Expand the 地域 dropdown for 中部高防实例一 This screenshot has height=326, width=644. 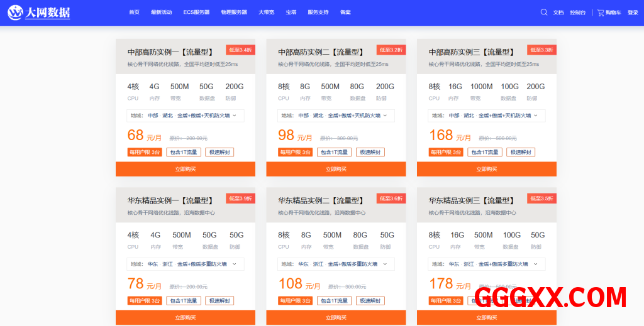coord(185,116)
